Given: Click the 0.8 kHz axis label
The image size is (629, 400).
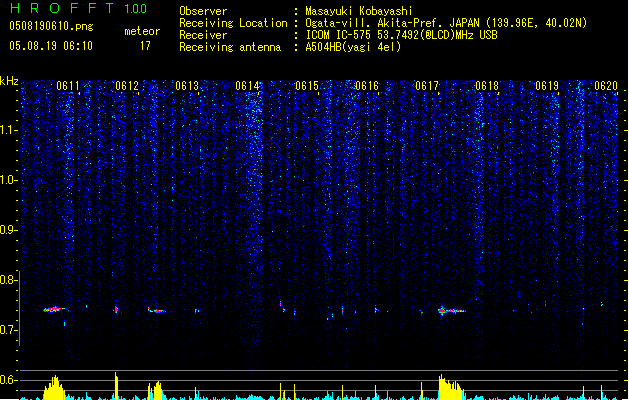Looking at the screenshot, I should (x=8, y=280).
